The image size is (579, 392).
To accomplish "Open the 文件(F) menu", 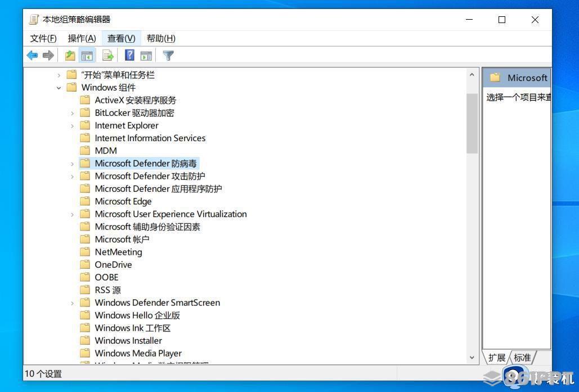I will (43, 38).
